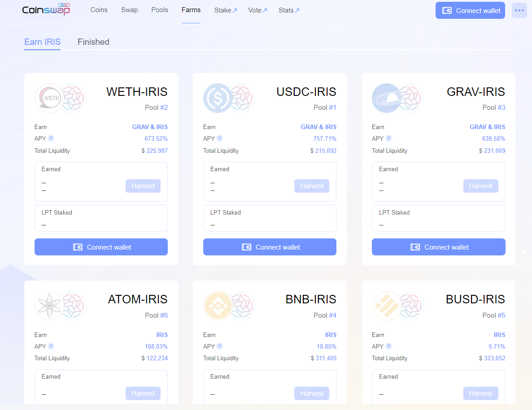Harvest rewards in BNB-IRIS card
Image resolution: width=532 pixels, height=410 pixels.
pyautogui.click(x=311, y=393)
